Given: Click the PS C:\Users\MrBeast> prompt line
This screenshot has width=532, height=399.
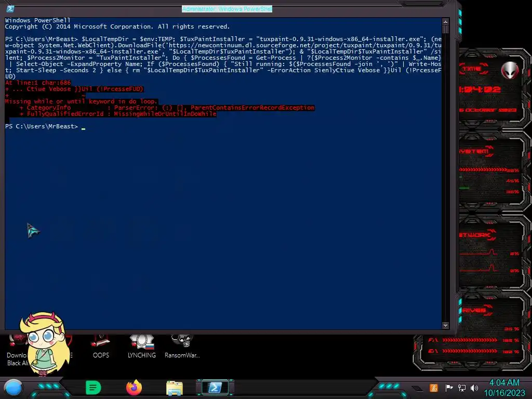Looking at the screenshot, I should (x=42, y=126).
